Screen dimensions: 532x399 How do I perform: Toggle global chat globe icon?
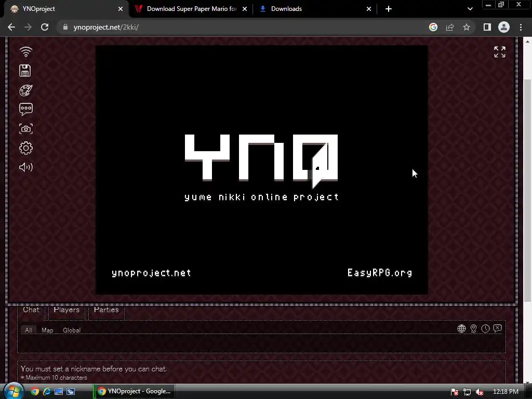[x=461, y=328]
